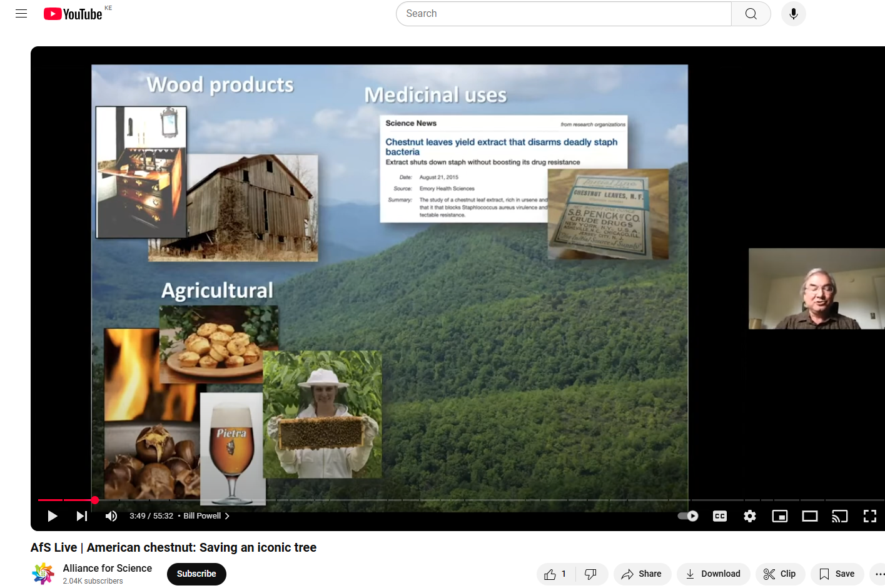The image size is (885, 588).
Task: Open more actions ellipsis menu
Action: pos(879,574)
